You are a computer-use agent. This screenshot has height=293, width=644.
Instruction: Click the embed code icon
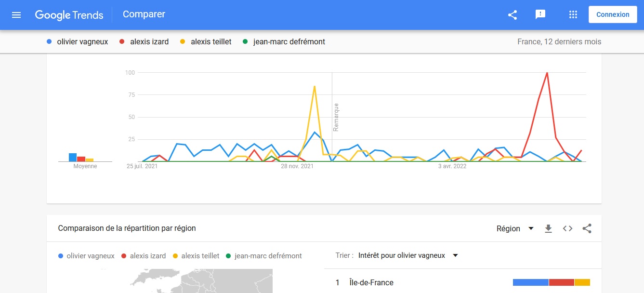(x=567, y=228)
